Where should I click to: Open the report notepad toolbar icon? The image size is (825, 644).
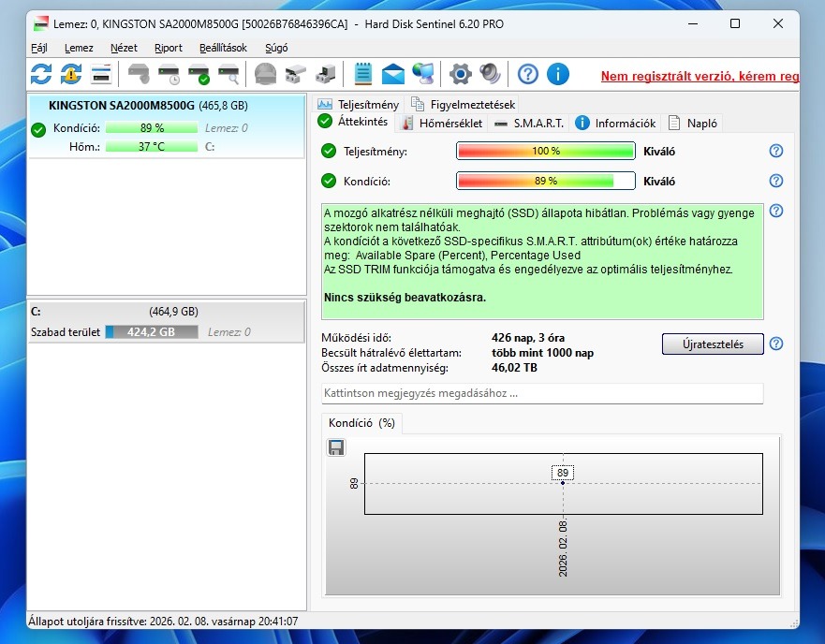tap(363, 74)
